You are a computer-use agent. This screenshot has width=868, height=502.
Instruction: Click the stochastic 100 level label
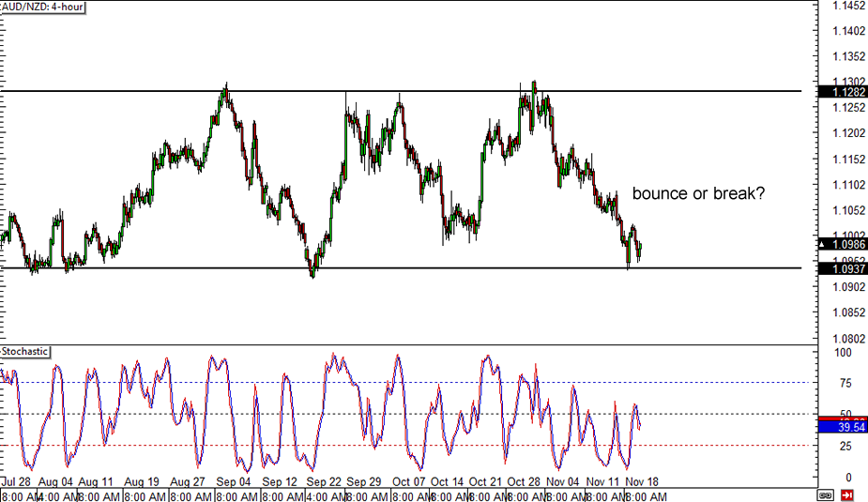(843, 353)
